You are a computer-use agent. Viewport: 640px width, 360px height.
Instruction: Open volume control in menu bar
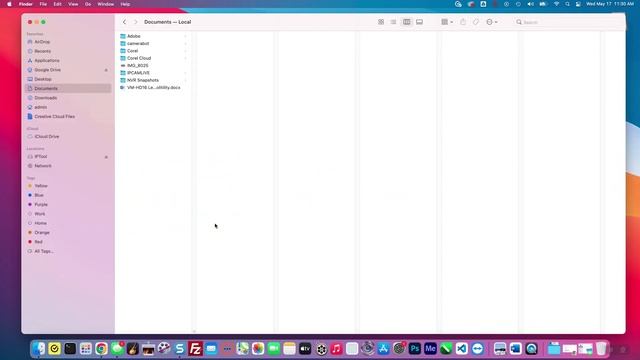click(530, 4)
